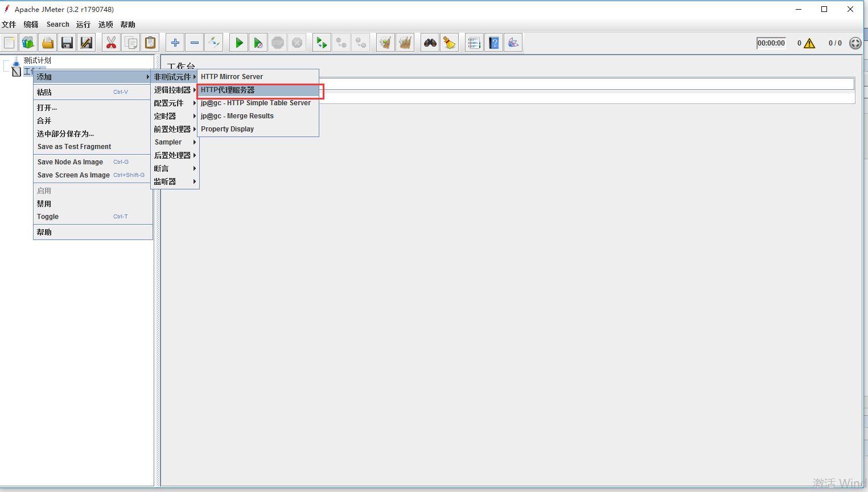
Task: Click the Search binoculars icon
Action: coord(430,43)
